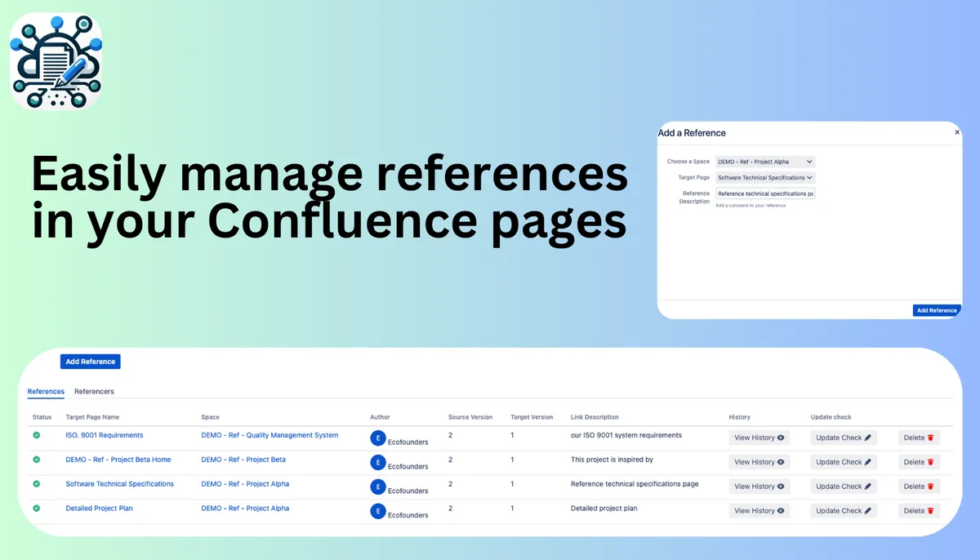Open the DEMO - Ref - Project Beta Home link
Screen dimensions: 980x560
[x=118, y=460]
